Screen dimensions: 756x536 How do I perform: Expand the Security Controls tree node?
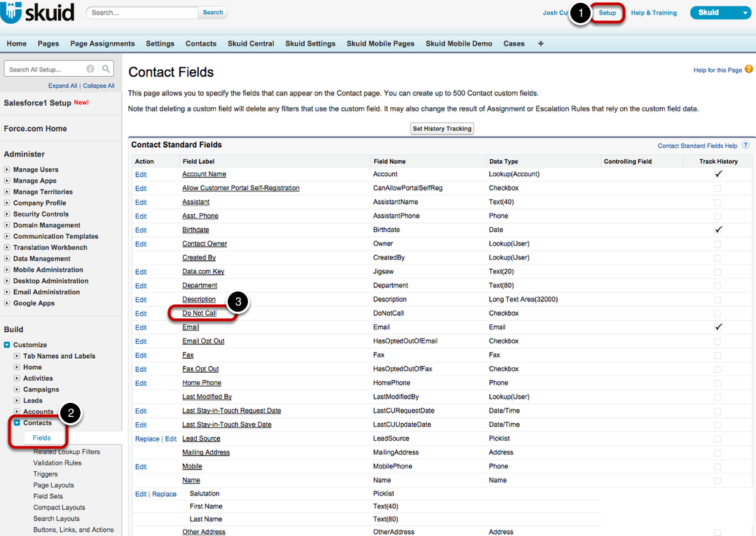pyautogui.click(x=7, y=214)
